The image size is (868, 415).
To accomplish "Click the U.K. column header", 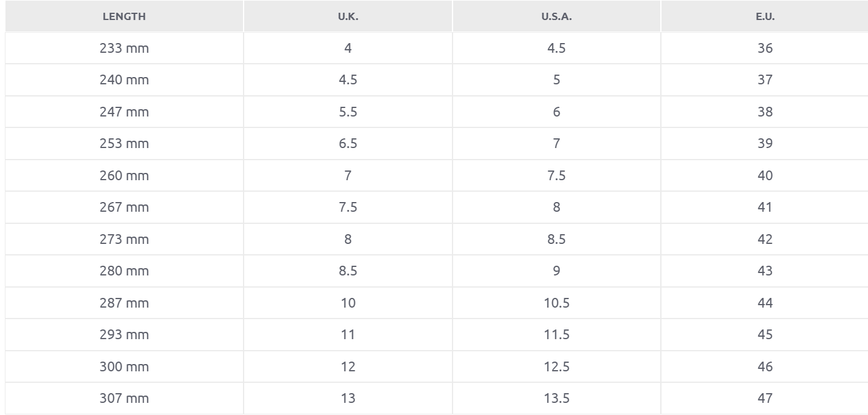I will coord(348,17).
